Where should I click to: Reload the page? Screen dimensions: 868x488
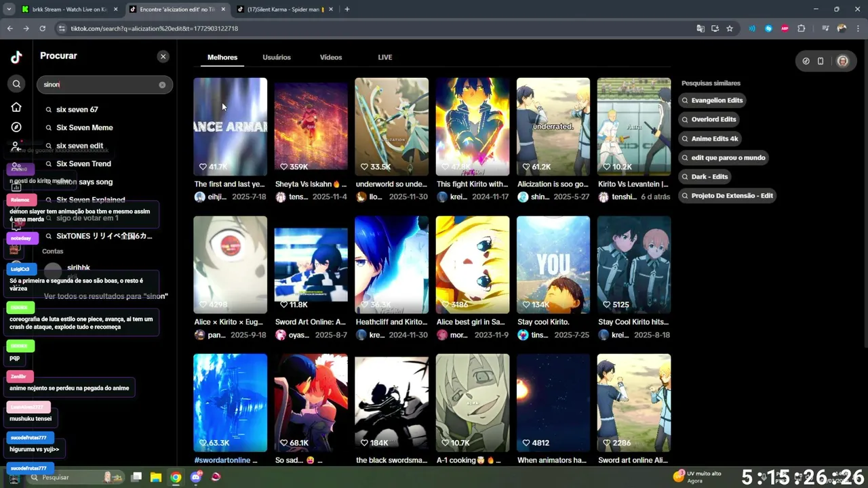pos(42,28)
